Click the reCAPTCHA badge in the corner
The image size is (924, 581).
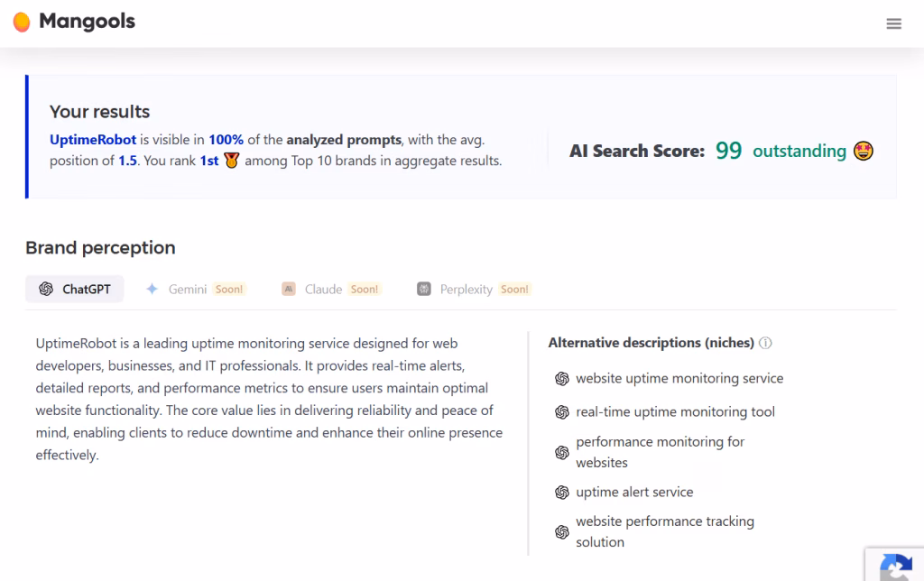point(895,565)
